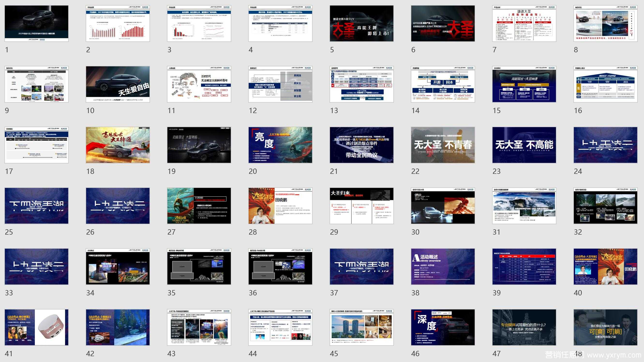The image size is (644, 362).
Task: Select slide 2 bar charts thumbnail
Action: (x=118, y=23)
